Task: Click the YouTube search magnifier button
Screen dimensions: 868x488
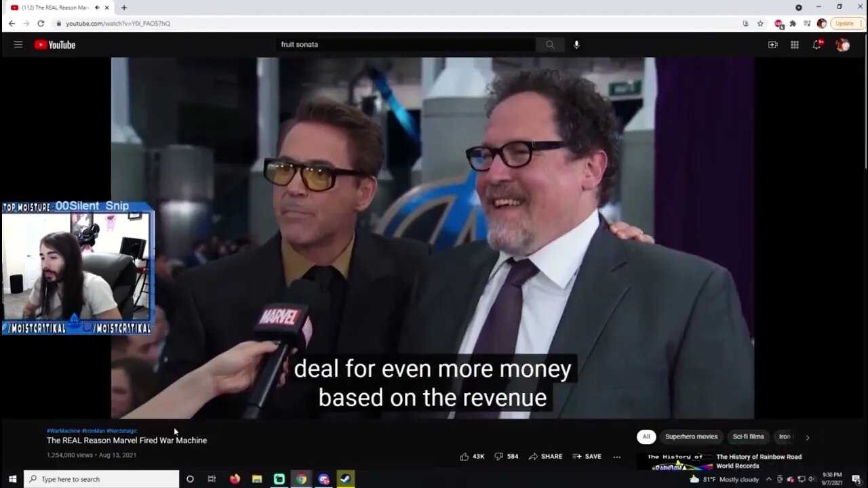Action: (550, 45)
